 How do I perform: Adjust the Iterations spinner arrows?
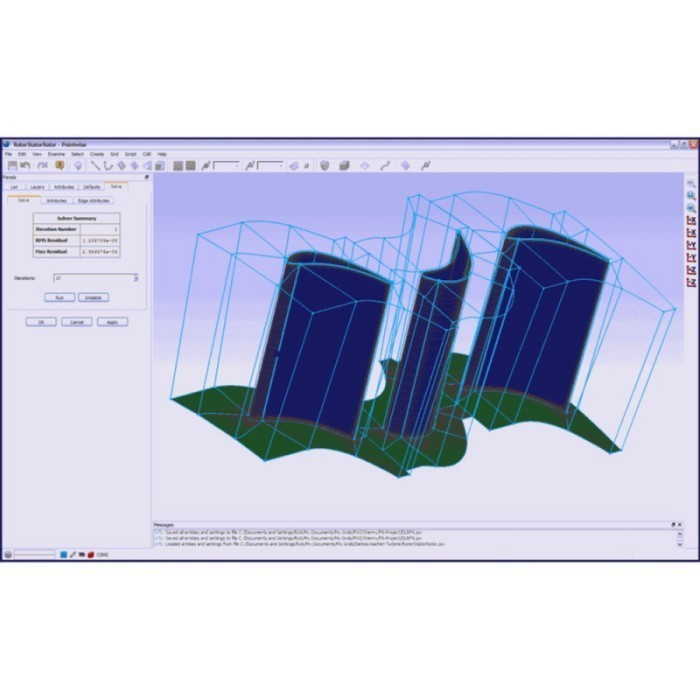[x=136, y=278]
